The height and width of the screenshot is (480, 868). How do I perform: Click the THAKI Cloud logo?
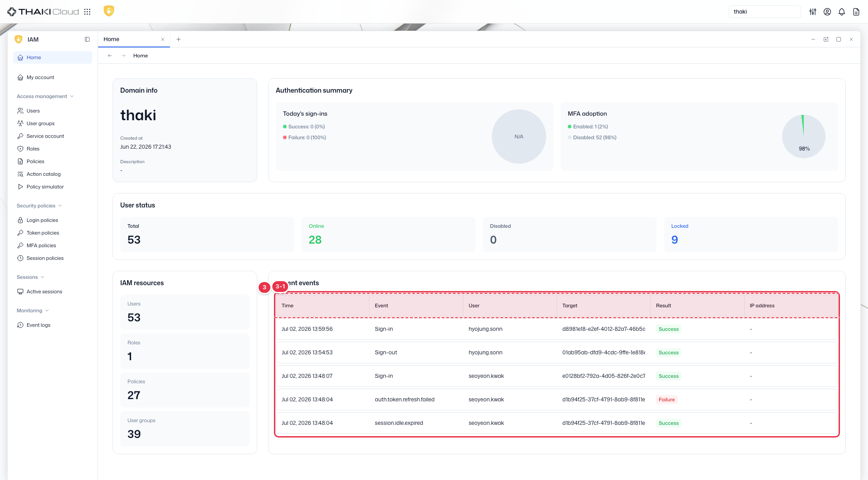43,12
